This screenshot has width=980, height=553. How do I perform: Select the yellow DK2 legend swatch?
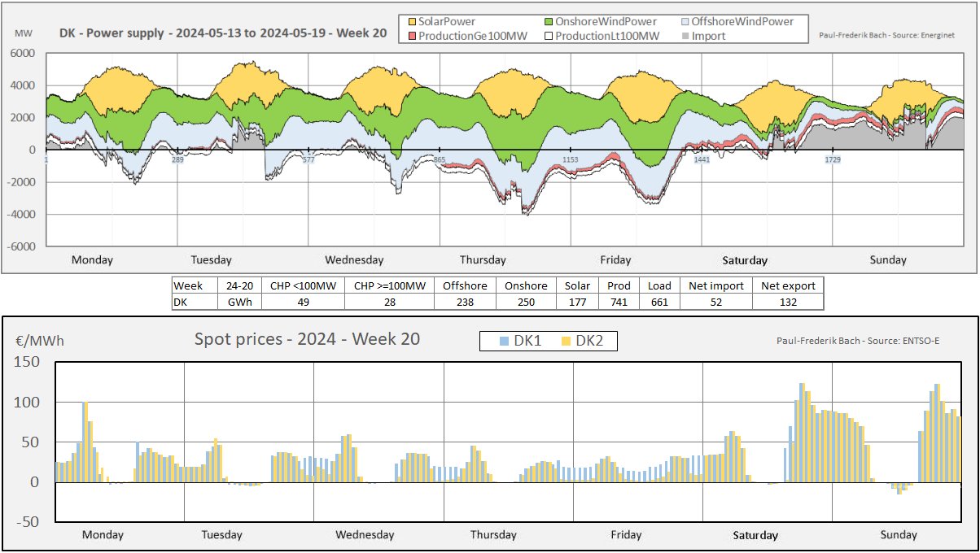[x=567, y=342]
